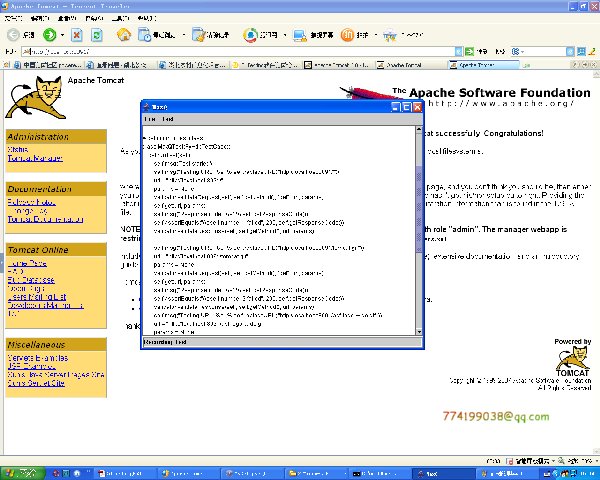
Task: Click the monitor screen toolbar icon
Action: (300, 35)
